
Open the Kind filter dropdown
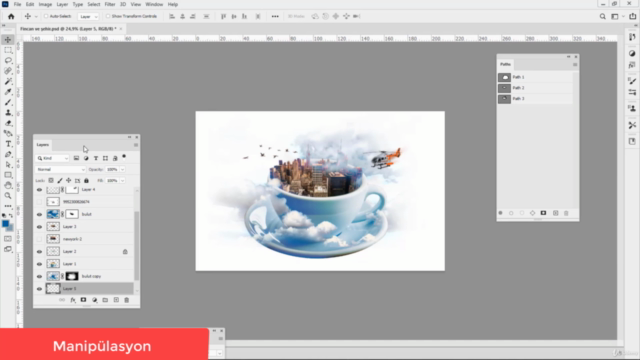click(52, 158)
